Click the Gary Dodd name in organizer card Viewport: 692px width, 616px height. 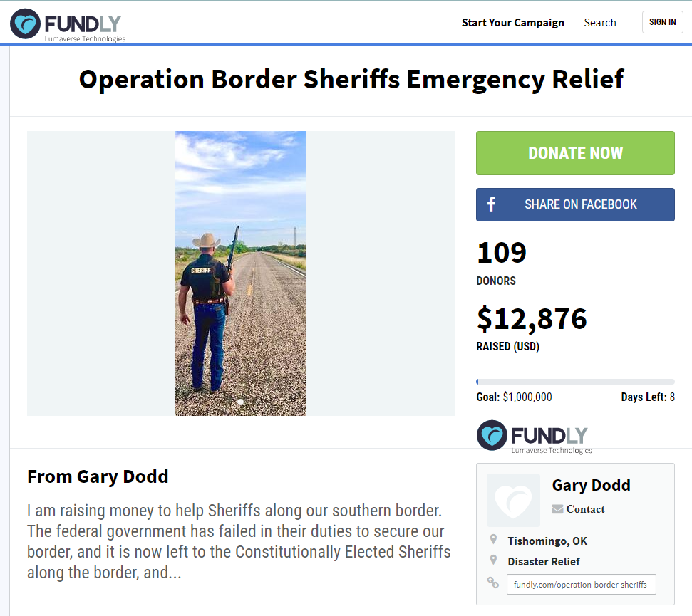point(591,485)
